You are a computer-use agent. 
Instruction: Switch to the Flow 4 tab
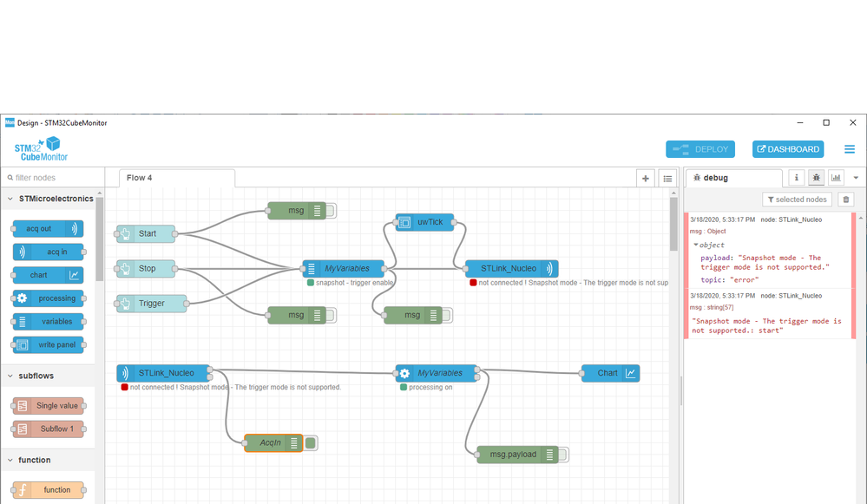pos(177,178)
